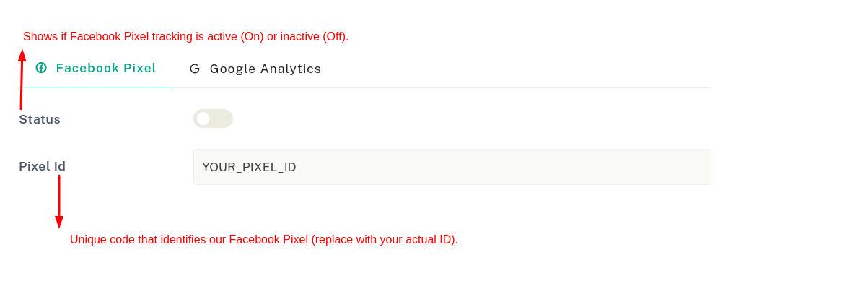Click the Status field label

pos(40,119)
